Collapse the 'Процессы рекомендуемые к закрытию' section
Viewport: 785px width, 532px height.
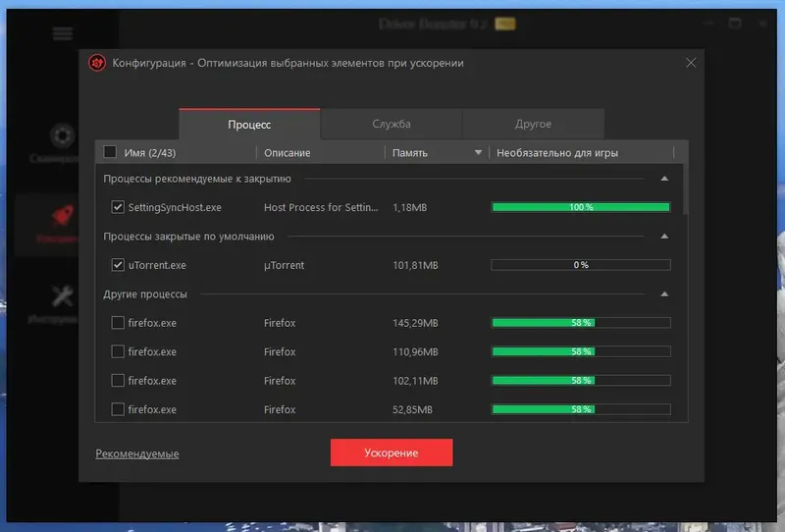tap(664, 179)
